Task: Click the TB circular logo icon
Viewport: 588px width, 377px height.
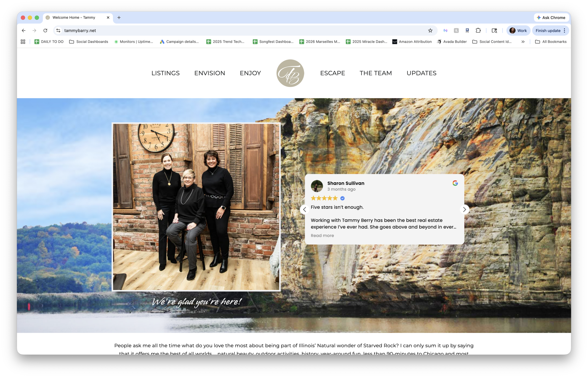Action: tap(290, 73)
